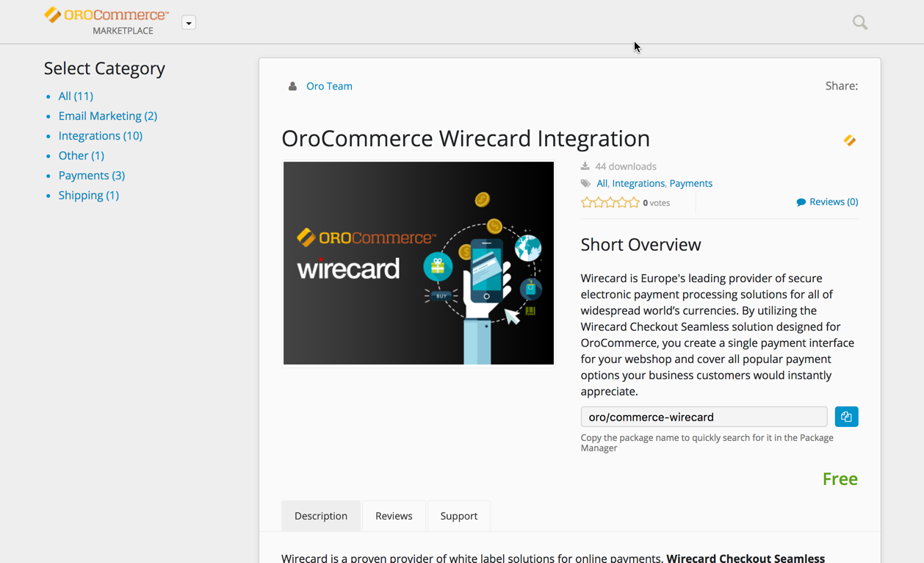
Task: Click the 0 votes text
Action: point(657,203)
